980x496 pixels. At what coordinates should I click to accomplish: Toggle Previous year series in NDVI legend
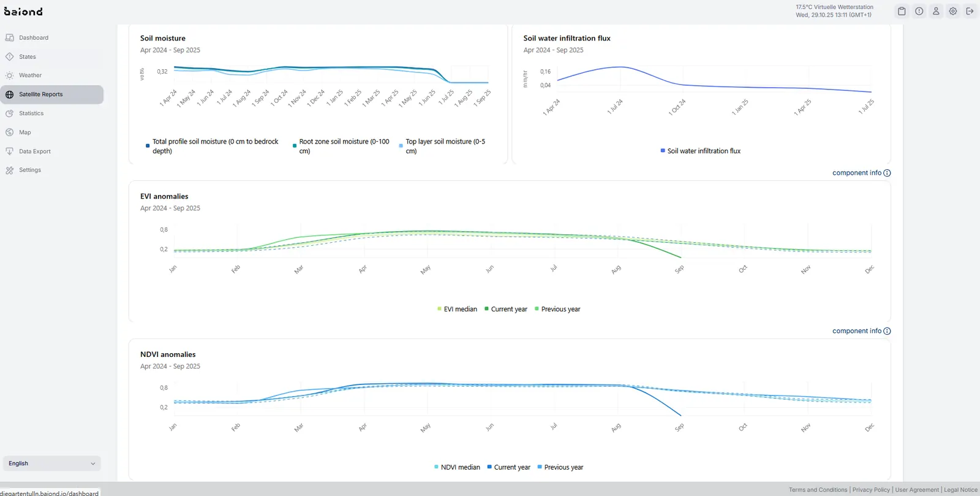(560, 467)
